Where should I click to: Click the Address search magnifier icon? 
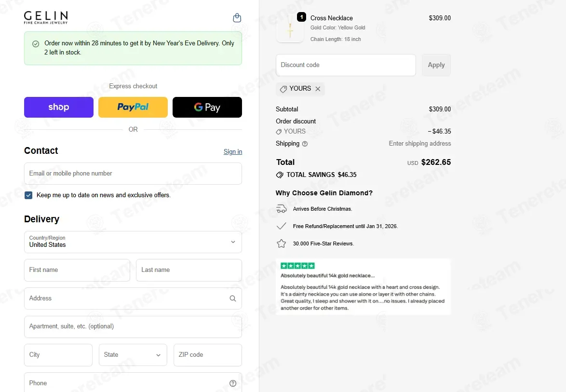coord(233,298)
